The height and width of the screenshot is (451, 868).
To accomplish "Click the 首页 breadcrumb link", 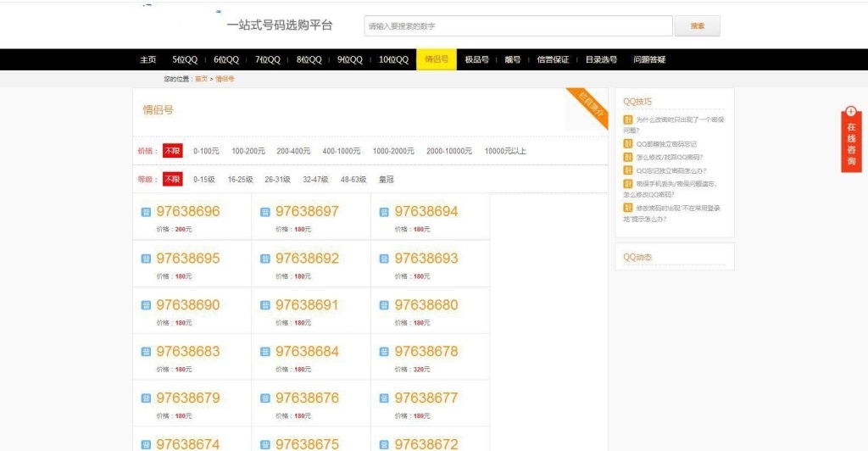I will pyautogui.click(x=201, y=79).
